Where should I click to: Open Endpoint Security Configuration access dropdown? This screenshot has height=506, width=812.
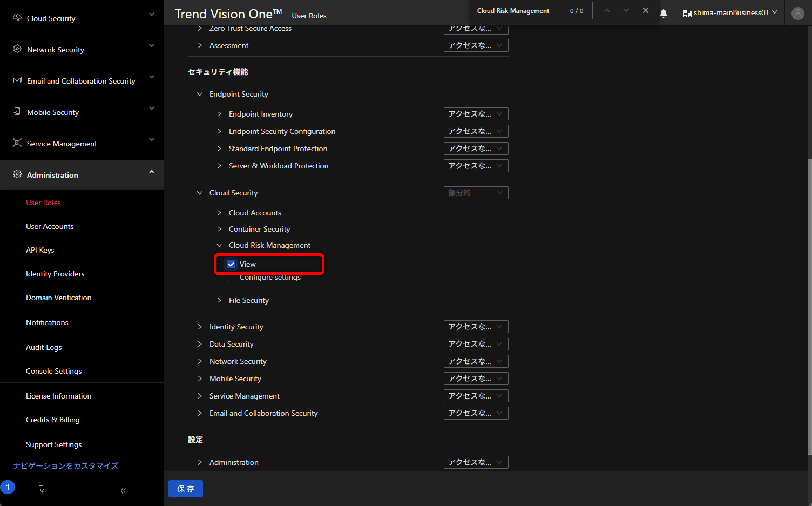(476, 131)
